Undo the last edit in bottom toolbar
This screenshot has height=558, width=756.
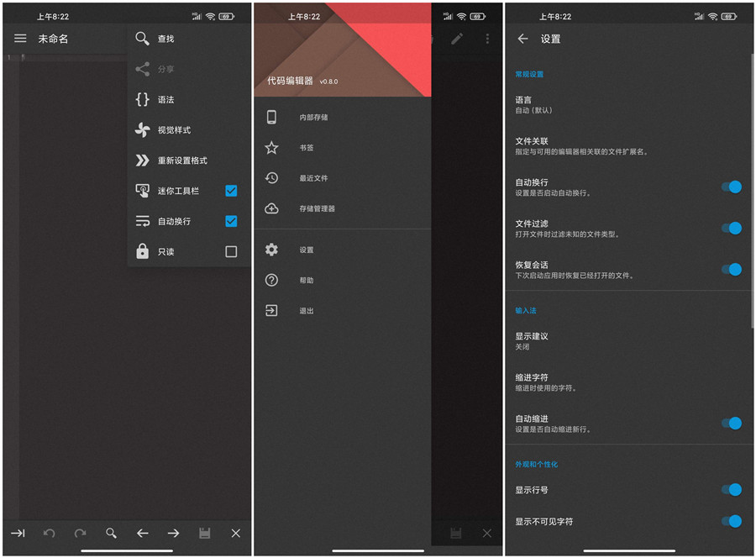(x=48, y=533)
